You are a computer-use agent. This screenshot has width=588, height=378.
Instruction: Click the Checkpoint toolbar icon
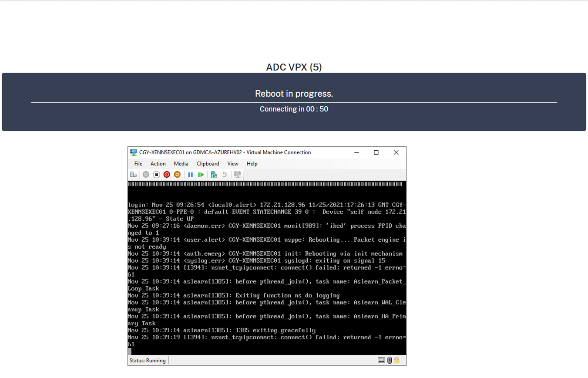214,175
